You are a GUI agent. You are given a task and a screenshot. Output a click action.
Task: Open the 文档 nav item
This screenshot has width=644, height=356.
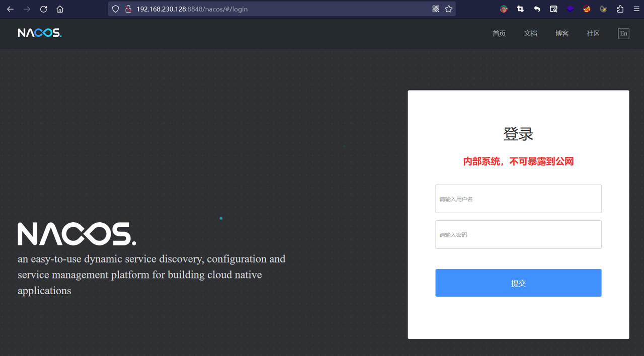tap(531, 34)
